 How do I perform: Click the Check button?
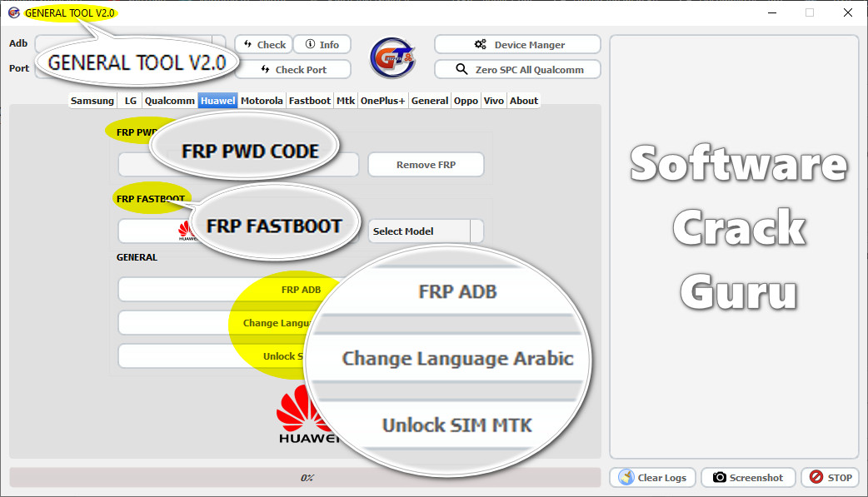point(265,44)
